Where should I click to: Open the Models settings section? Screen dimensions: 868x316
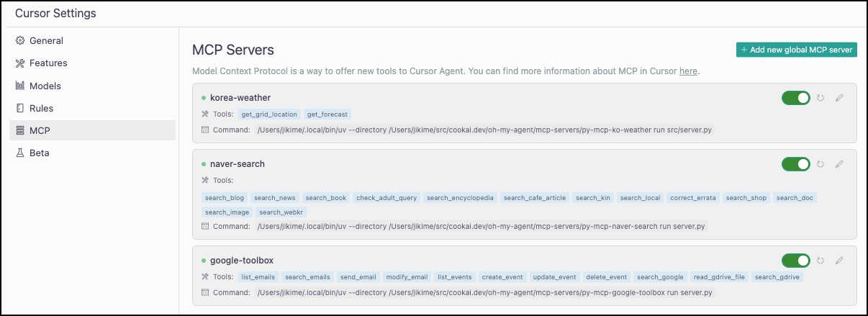pos(92,86)
